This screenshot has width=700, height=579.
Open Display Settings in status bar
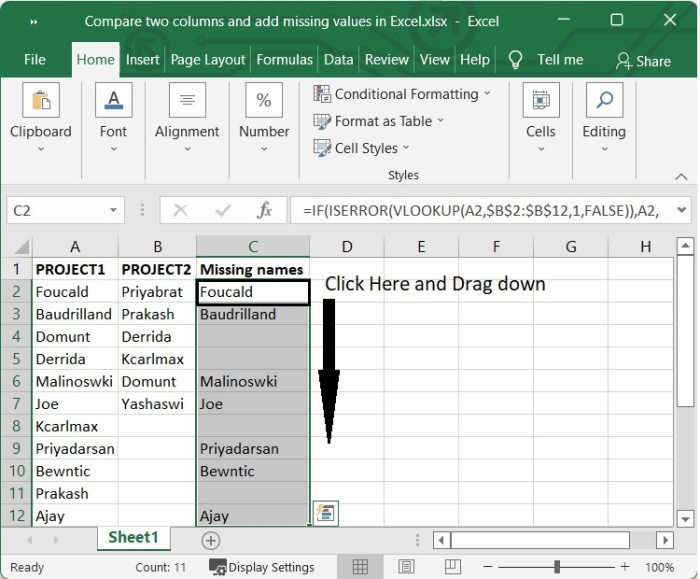point(262,567)
